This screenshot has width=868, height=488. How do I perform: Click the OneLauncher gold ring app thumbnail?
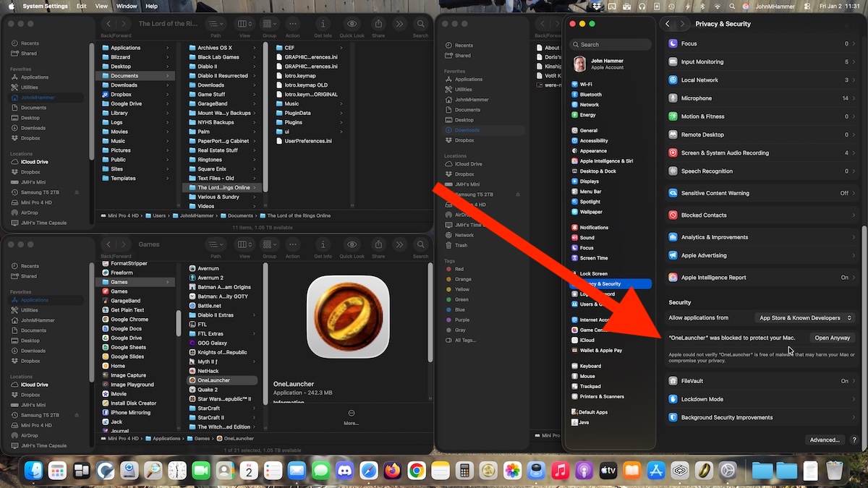[348, 317]
